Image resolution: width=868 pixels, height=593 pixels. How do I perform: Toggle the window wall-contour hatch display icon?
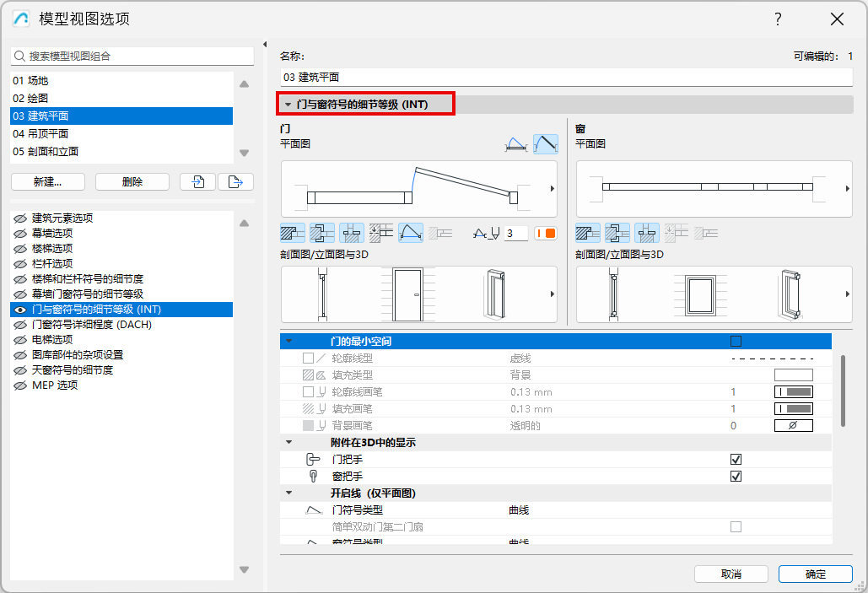588,233
